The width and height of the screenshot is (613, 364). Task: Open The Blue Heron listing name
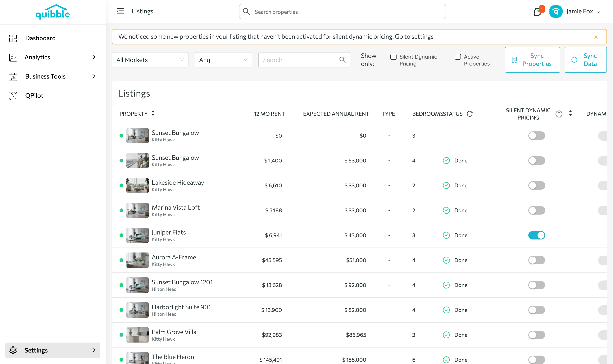coord(173,357)
